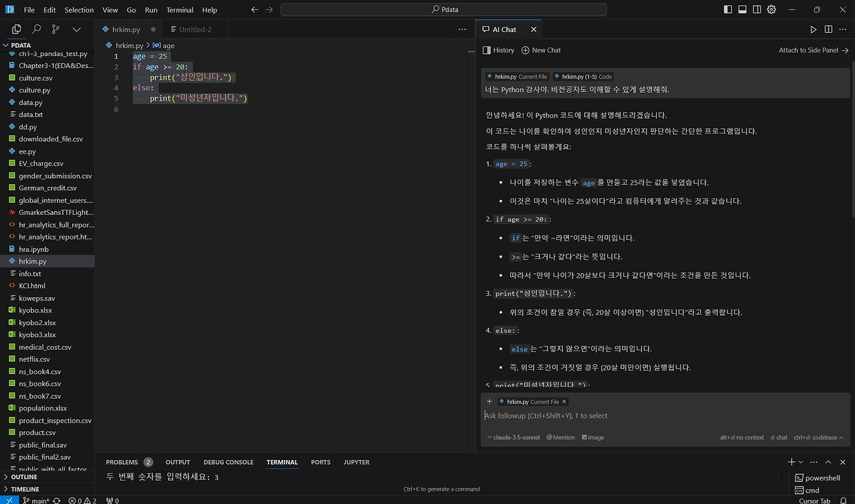Split the editor to the right
The height and width of the screenshot is (504, 855).
coord(828,29)
